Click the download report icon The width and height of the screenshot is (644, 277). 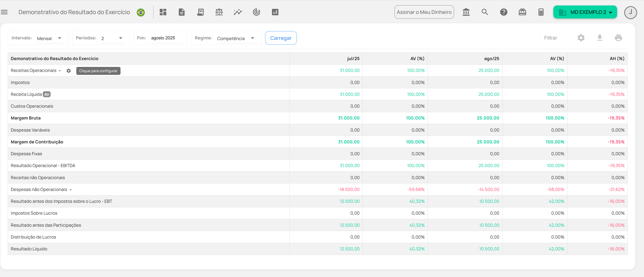coord(600,38)
